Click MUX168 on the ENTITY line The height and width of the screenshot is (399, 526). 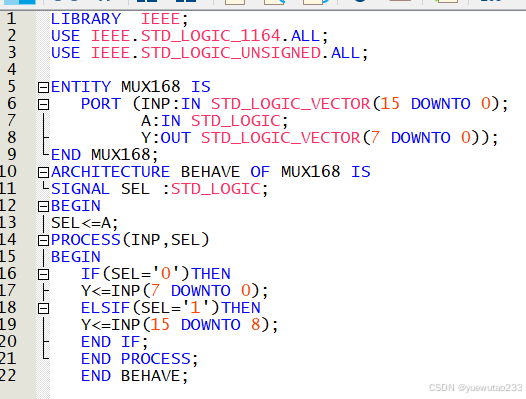click(151, 87)
